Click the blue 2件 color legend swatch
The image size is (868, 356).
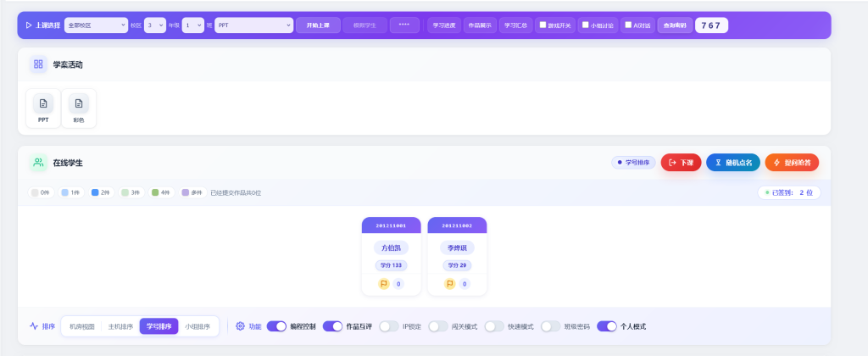(96, 192)
